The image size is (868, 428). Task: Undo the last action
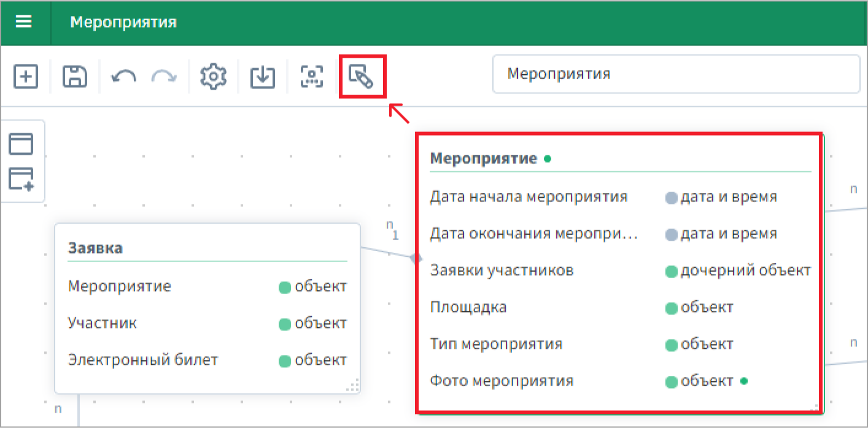[x=124, y=77]
